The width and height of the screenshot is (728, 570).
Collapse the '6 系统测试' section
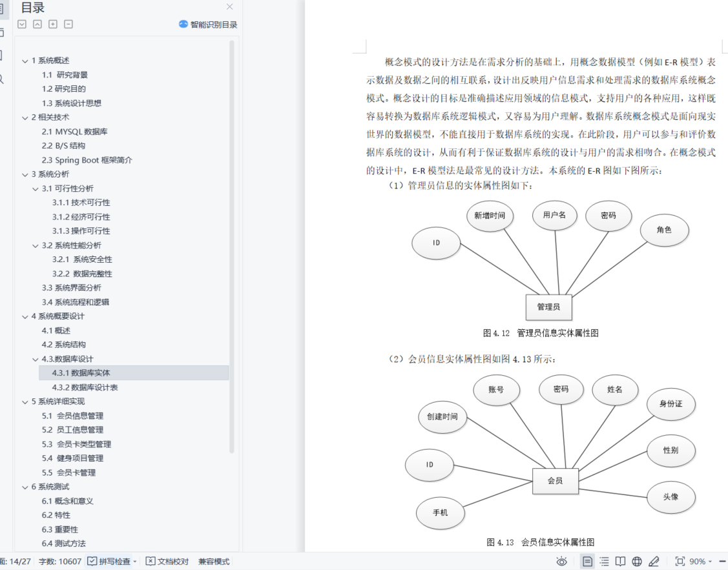coord(25,487)
